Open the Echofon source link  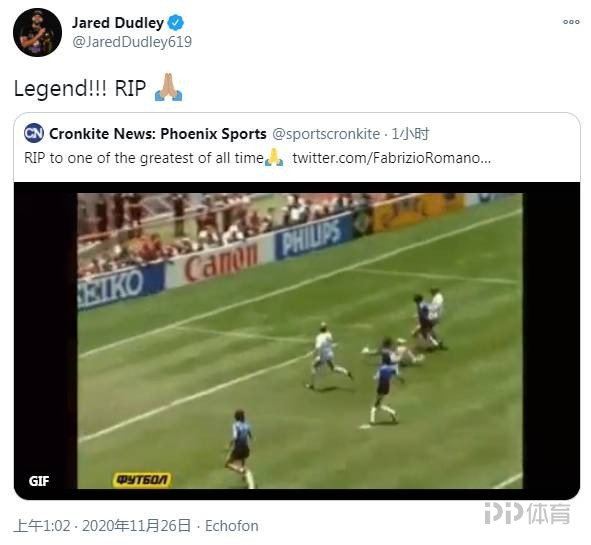(x=232, y=526)
